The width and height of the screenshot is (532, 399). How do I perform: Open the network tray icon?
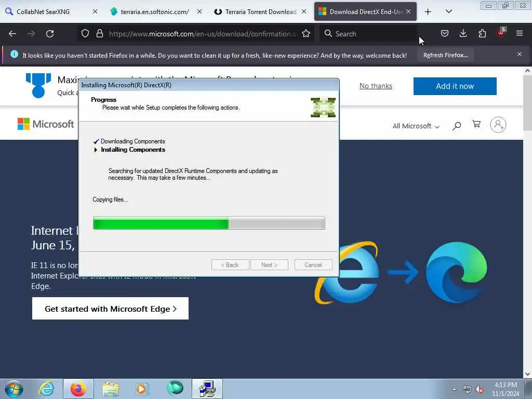click(467, 390)
